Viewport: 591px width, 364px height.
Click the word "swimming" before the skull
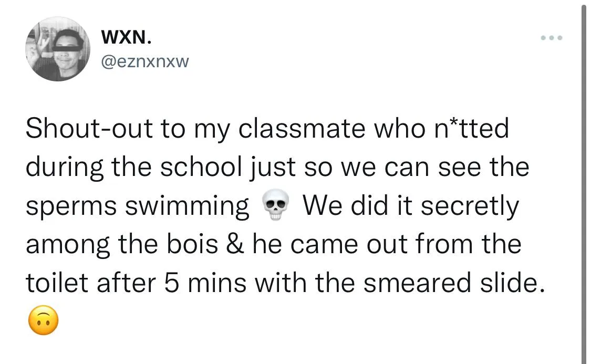pos(187,207)
